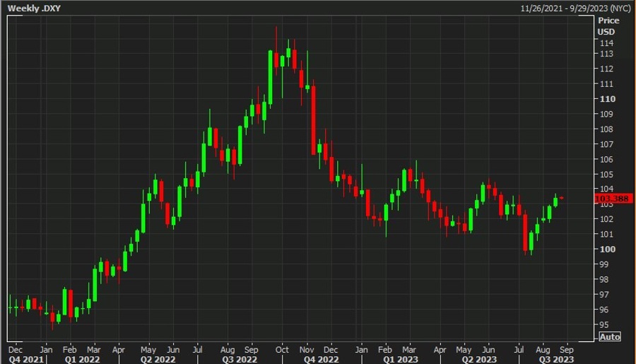This screenshot has height=364, width=636.
Task: Click the Apr label above Q2 2022
Action: 119,350
